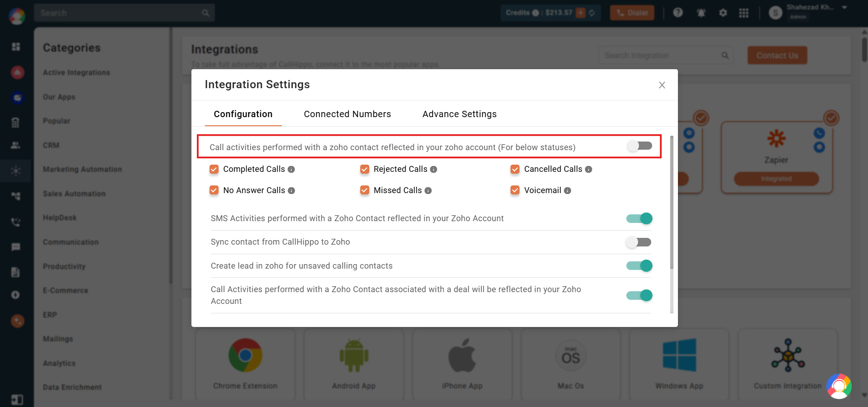Open the reports document icon in sidebar
The width and height of the screenshot is (868, 407).
16,272
